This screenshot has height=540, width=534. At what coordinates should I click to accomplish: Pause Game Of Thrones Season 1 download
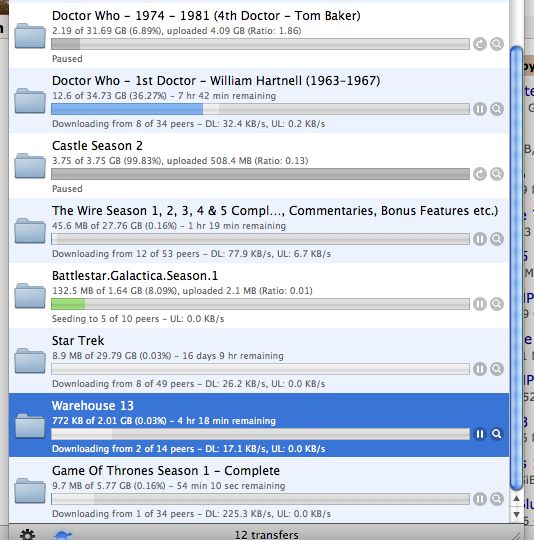click(x=479, y=499)
